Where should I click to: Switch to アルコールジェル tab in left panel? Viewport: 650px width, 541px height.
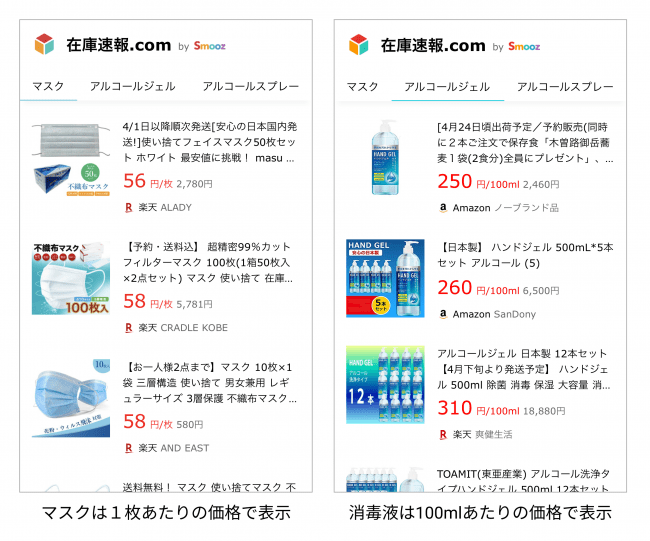(x=133, y=86)
